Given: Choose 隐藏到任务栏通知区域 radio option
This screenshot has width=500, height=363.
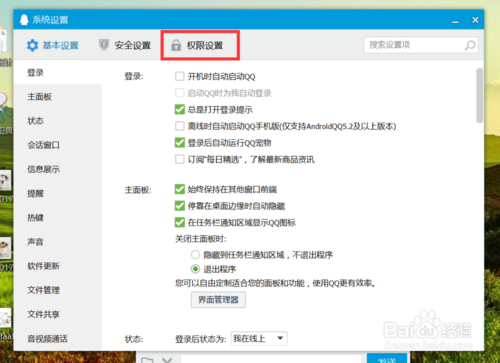Looking at the screenshot, I should (195, 255).
